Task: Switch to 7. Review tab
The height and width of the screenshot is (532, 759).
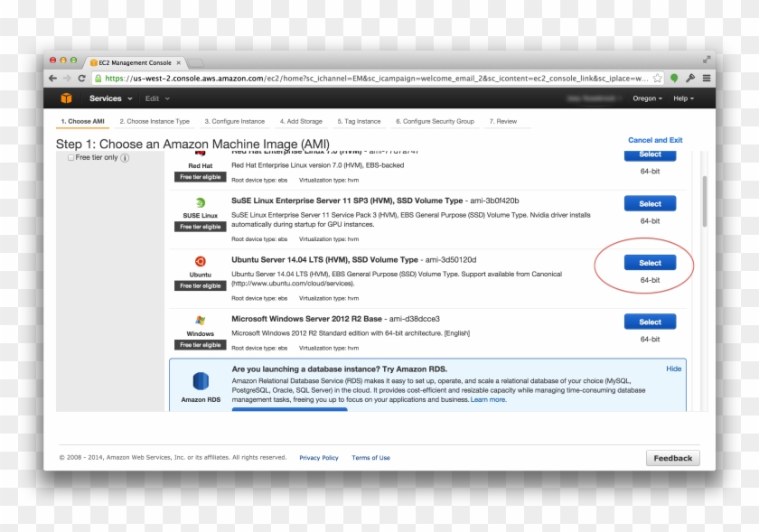Action: click(503, 122)
